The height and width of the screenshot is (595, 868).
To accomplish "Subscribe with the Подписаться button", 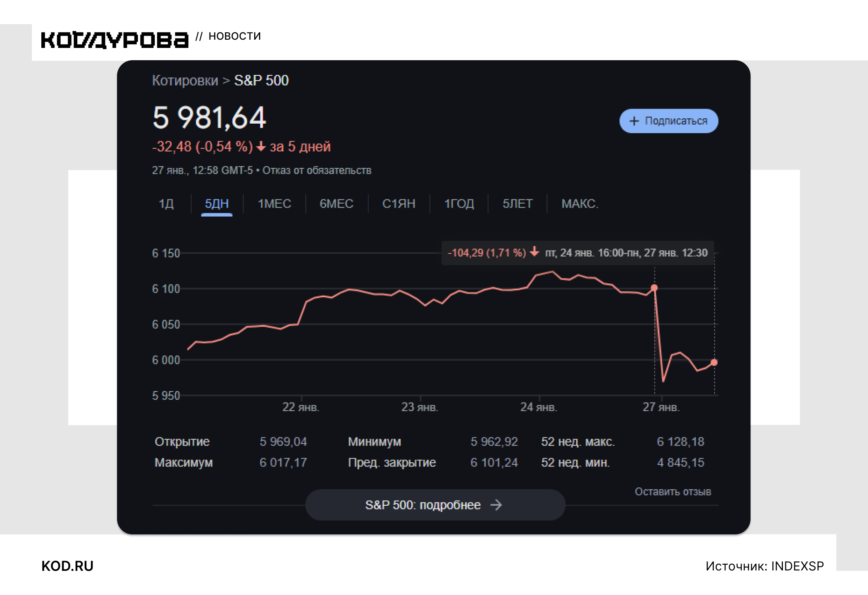I will coord(669,121).
